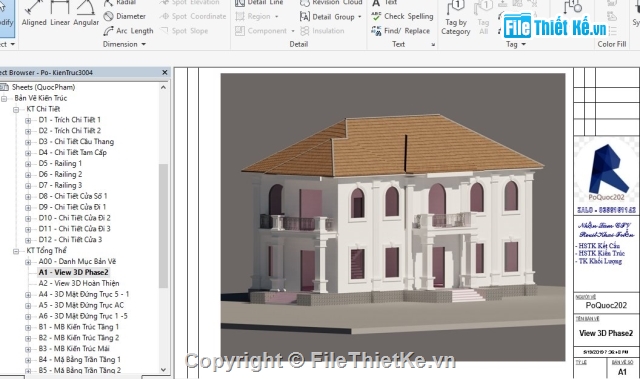Select D10 - Chi Tiết Cửa Đi 2 sheet

click(x=74, y=218)
